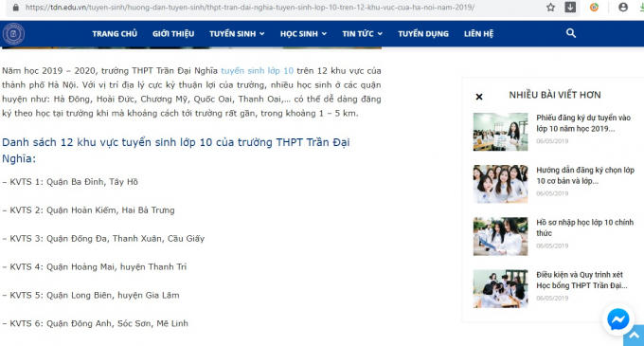Click the school logo in the navbar
The image size is (644, 346).
tap(13, 34)
